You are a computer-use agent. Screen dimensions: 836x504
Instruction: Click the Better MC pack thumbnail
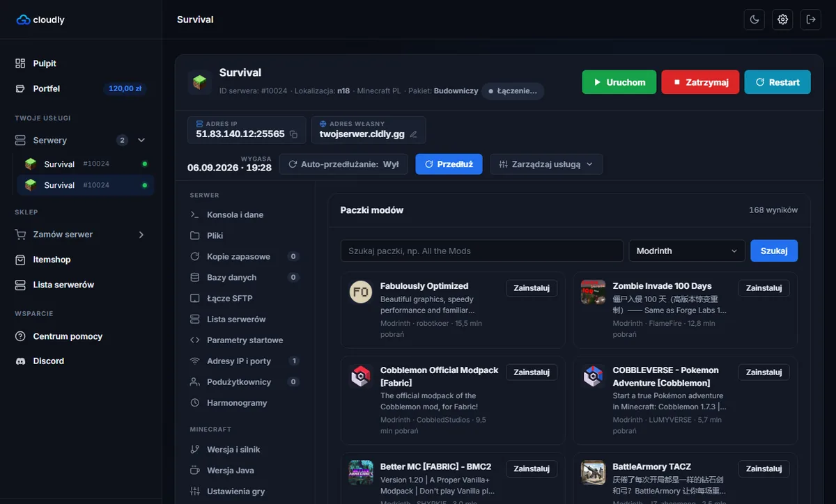click(361, 473)
